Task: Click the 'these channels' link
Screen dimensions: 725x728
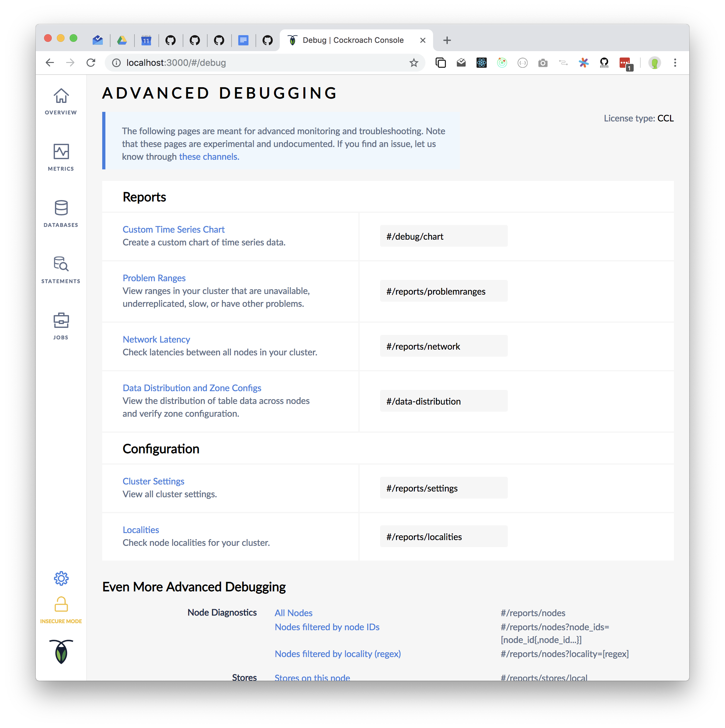Action: tap(209, 157)
